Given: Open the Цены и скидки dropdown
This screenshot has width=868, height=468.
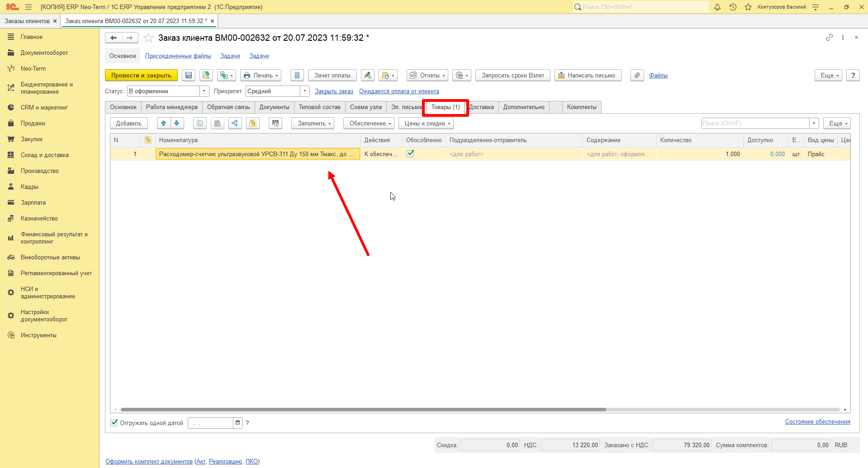Looking at the screenshot, I should point(426,123).
